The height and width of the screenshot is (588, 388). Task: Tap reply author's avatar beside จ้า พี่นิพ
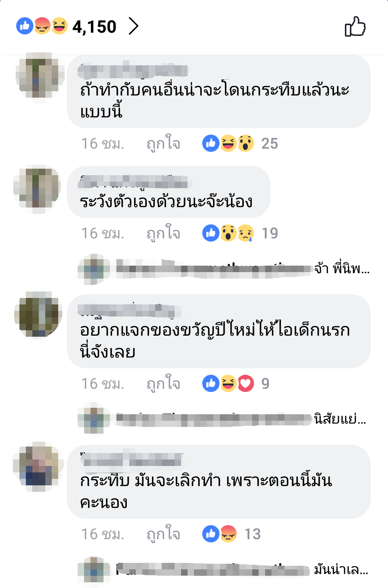(94, 270)
